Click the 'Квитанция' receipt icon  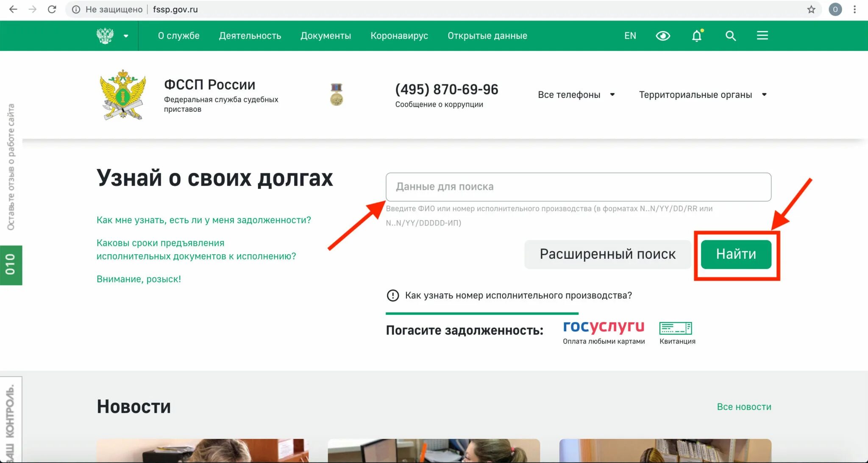(676, 328)
